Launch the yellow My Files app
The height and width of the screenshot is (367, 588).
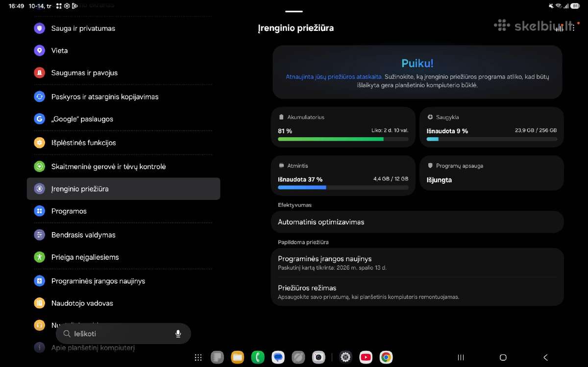tap(238, 358)
